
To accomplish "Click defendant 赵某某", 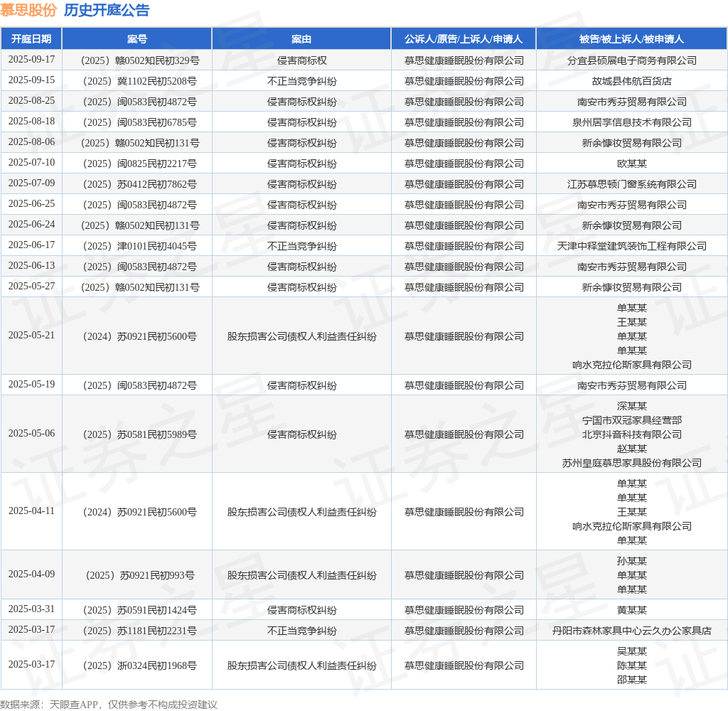I will pos(632,449).
